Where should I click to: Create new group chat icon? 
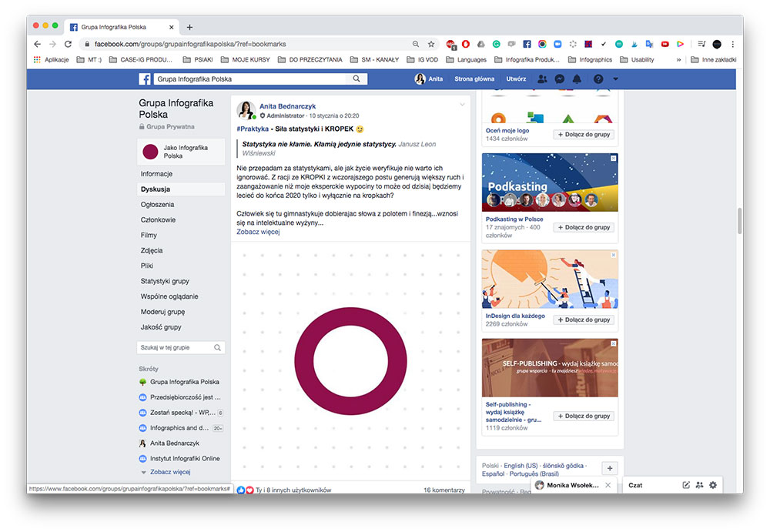(x=699, y=485)
